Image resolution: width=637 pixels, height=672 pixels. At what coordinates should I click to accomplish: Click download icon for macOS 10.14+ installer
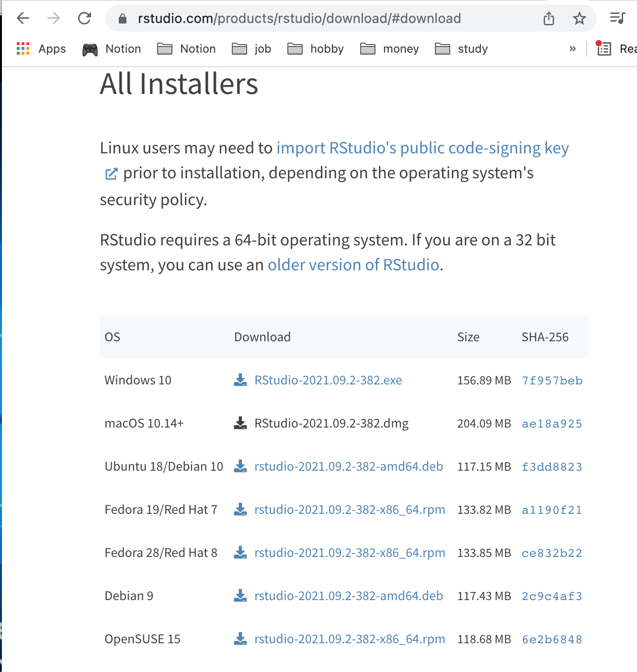click(x=240, y=423)
